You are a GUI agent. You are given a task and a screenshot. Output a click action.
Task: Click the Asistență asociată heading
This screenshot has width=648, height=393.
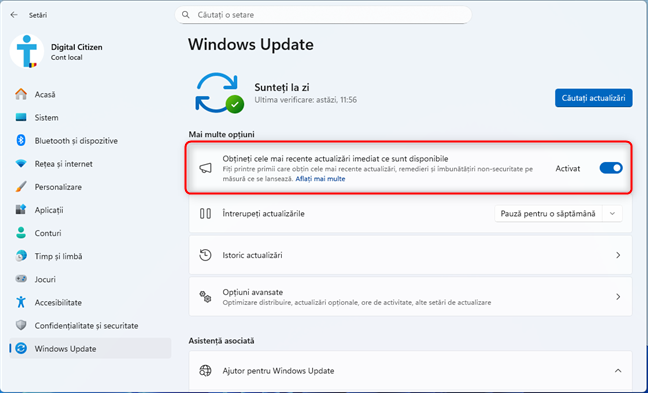222,341
